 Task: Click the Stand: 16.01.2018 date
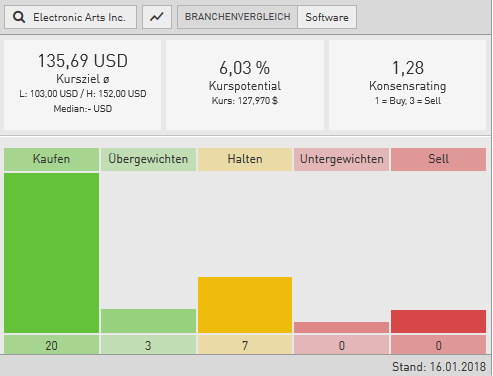coord(439,367)
